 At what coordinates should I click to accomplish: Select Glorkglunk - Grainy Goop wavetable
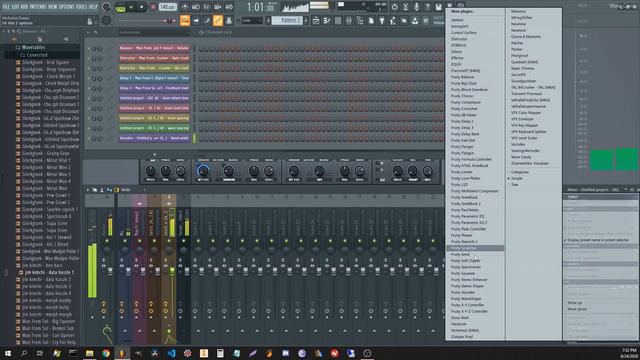point(46,153)
